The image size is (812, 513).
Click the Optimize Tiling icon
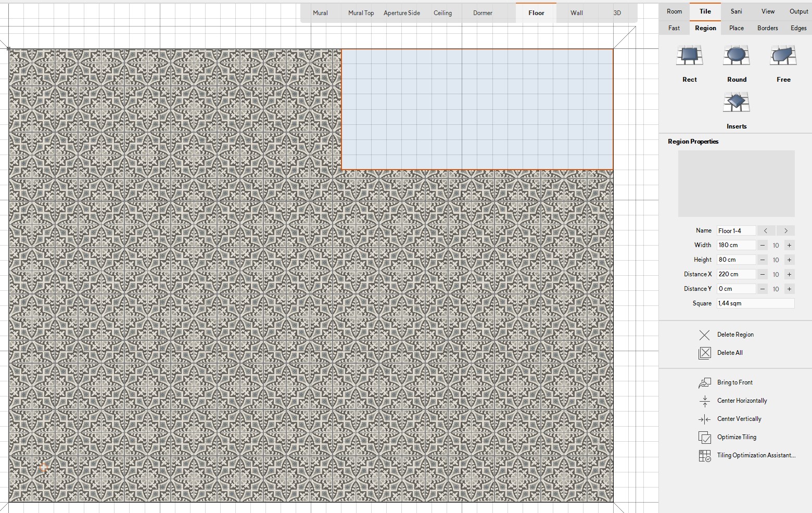pyautogui.click(x=704, y=437)
